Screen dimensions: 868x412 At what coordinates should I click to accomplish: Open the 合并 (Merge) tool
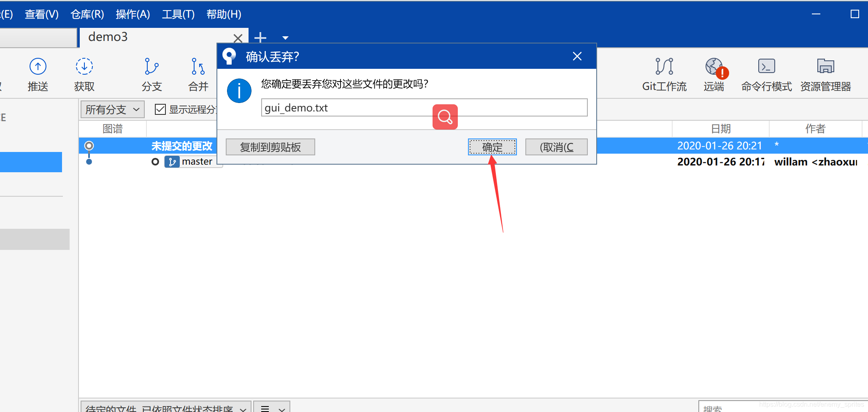click(197, 74)
